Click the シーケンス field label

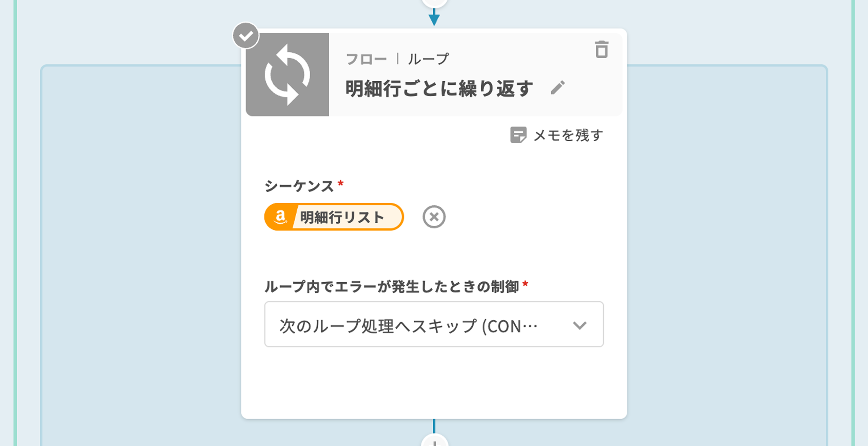(299, 186)
